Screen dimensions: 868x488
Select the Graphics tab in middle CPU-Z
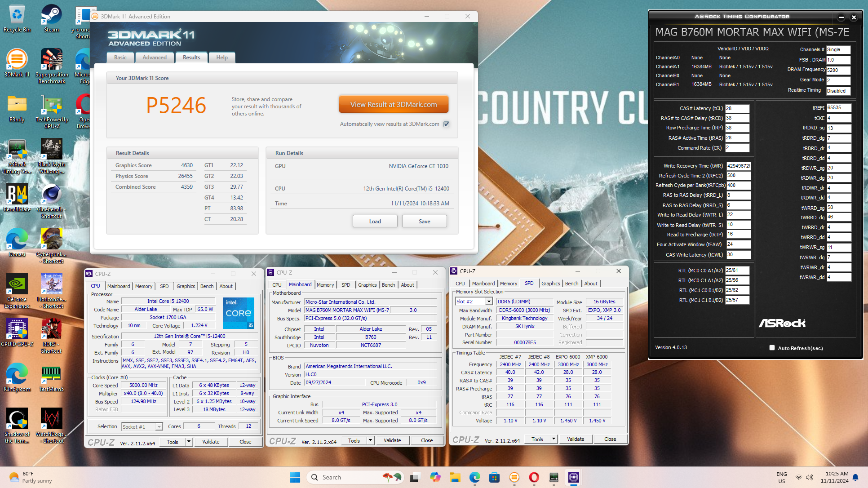pos(367,285)
